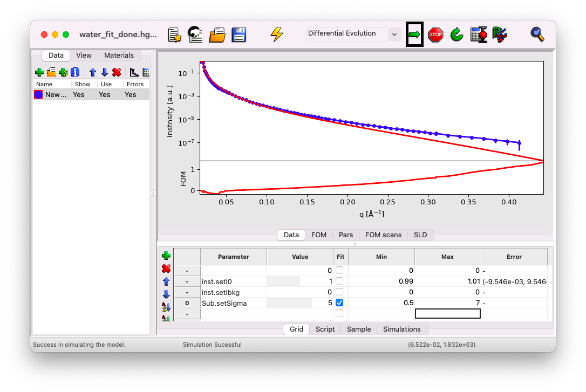Uncheck the Fit checkbox for Sub.setSigma
586x392 pixels.
pos(339,303)
